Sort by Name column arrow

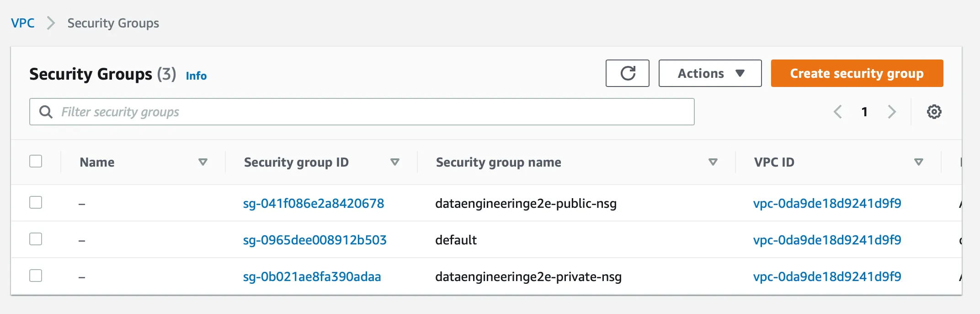pos(203,162)
